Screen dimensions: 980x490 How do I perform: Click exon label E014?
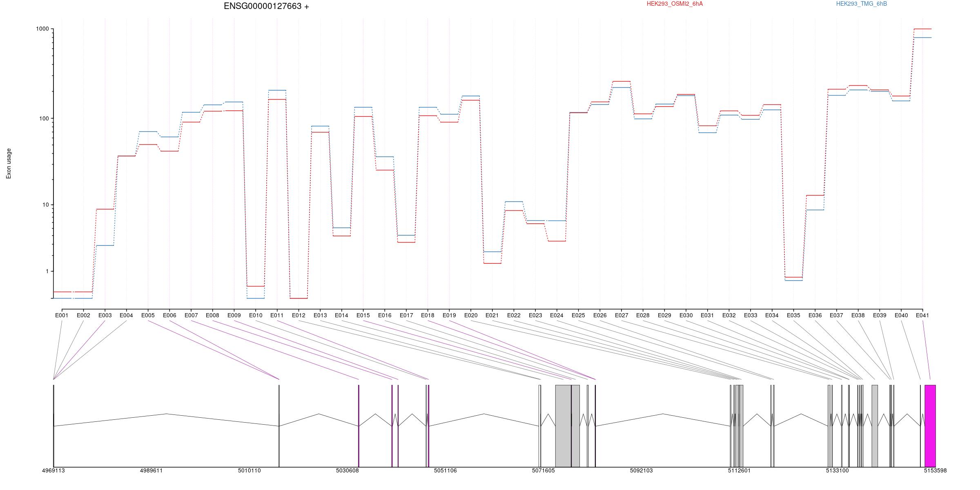tap(341, 315)
